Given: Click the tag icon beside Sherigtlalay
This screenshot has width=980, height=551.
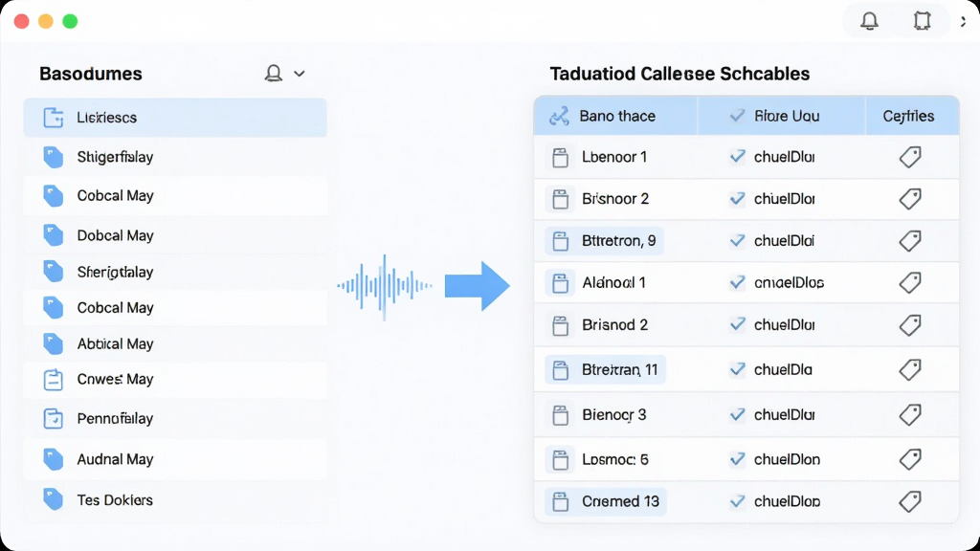Looking at the screenshot, I should coord(54,272).
